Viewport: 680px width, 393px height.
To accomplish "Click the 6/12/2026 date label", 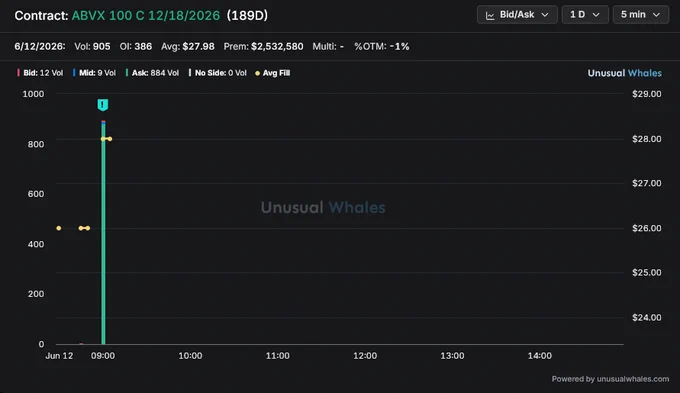I will pos(40,46).
